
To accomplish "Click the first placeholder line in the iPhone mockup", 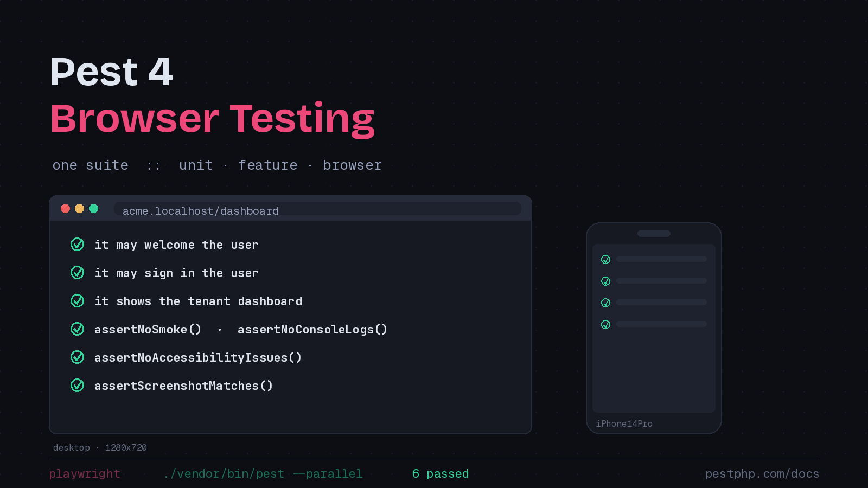I will 661,259.
